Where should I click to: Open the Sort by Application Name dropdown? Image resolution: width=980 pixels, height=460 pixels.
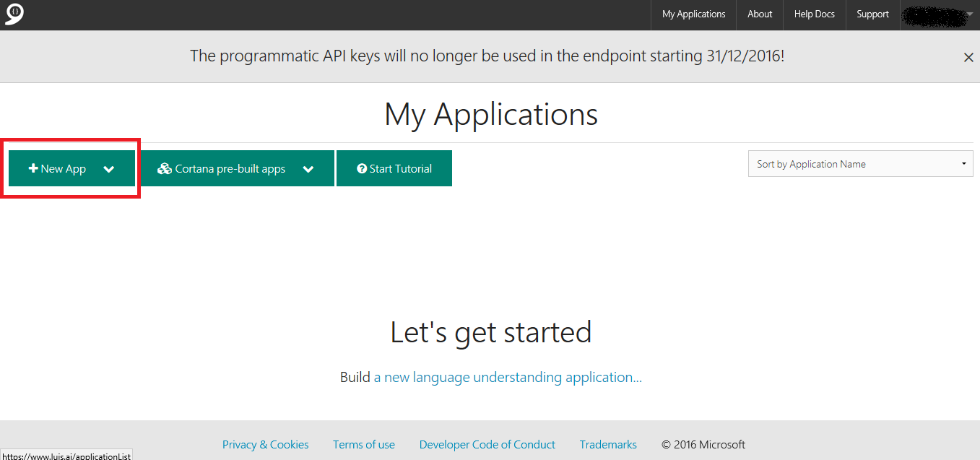coord(861,164)
